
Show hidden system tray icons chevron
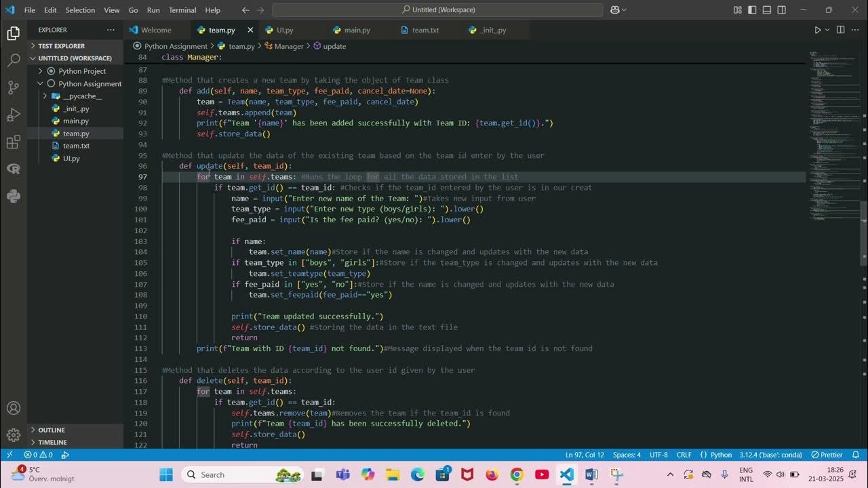coord(671,474)
